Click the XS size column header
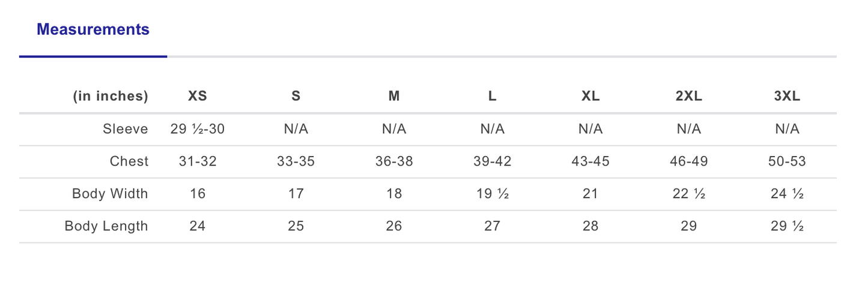The width and height of the screenshot is (868, 282). coord(197,96)
